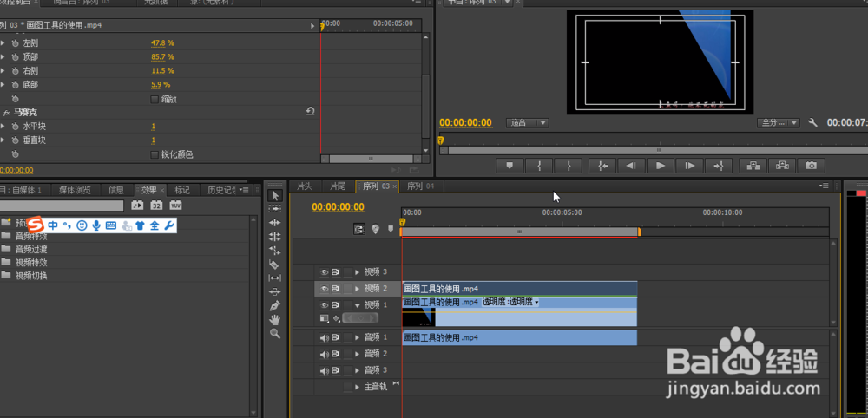Expand the 音频 1 track
This screenshot has height=418, width=868.
click(x=357, y=338)
